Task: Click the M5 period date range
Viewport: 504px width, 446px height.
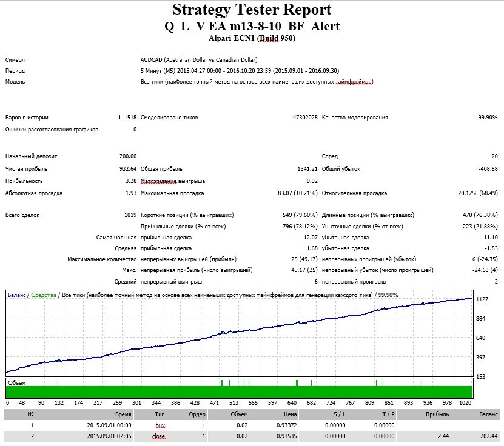Action: click(x=240, y=71)
